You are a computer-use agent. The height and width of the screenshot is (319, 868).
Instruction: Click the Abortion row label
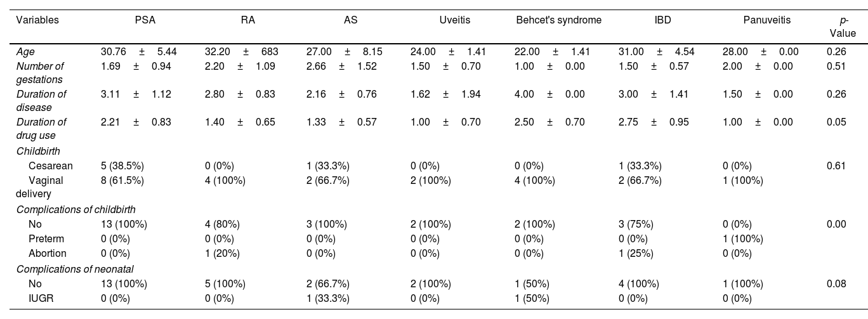(47, 254)
